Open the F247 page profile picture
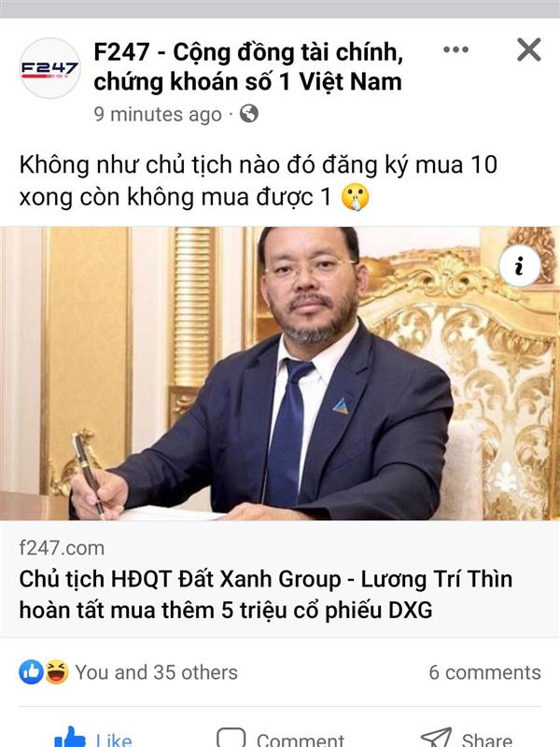Screen dimensions: 560x747 [50, 68]
